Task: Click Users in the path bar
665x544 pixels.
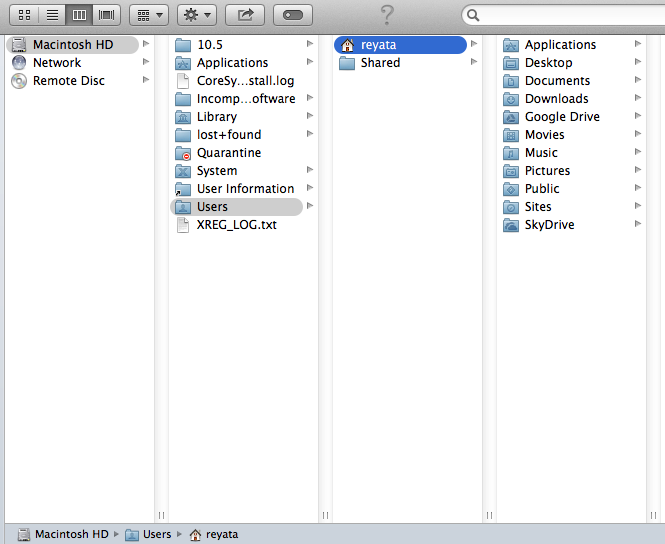Action: tap(148, 534)
